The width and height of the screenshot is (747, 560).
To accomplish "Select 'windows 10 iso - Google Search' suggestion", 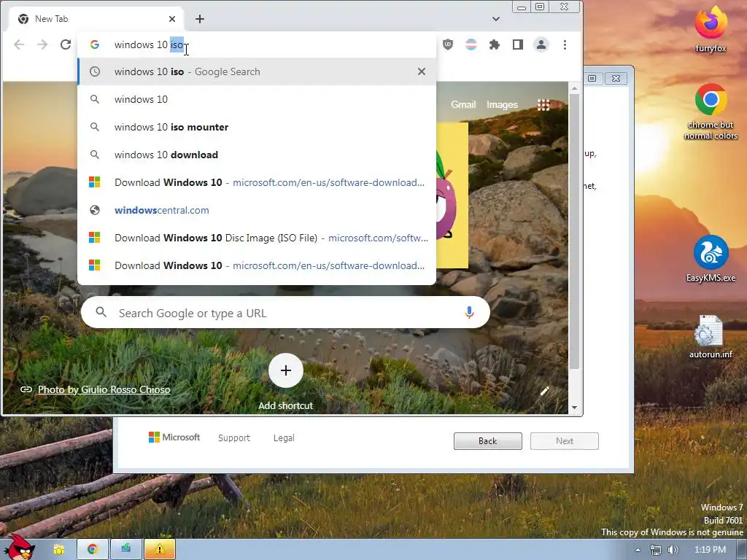I will [257, 71].
